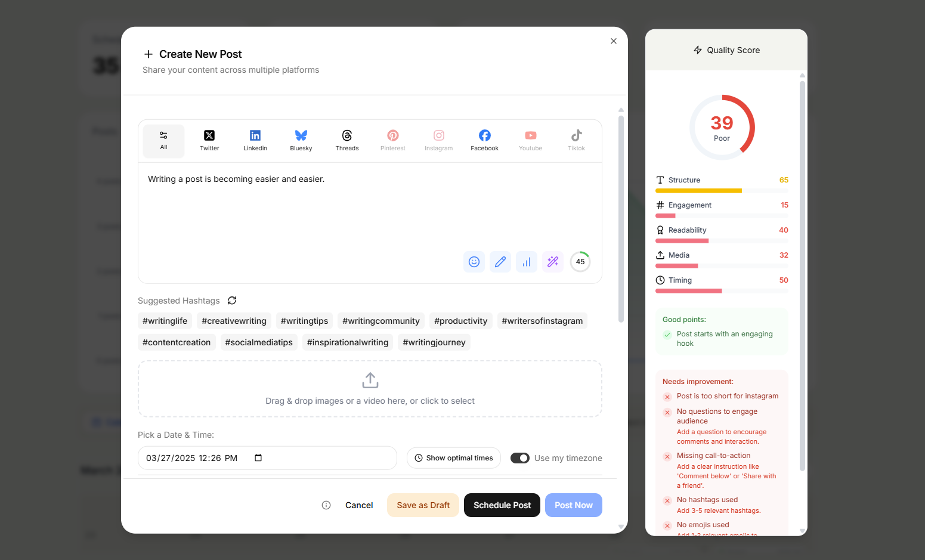
Task: Disable the Use my timezone switch
Action: 520,458
